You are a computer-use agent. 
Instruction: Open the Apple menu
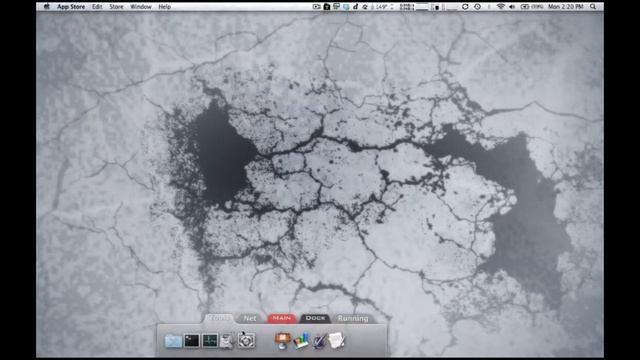click(46, 7)
